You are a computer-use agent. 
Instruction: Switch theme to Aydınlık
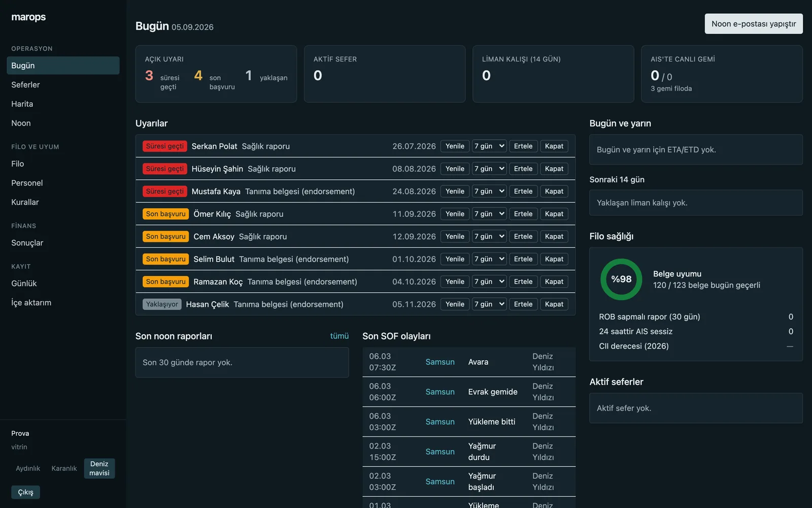click(x=28, y=468)
